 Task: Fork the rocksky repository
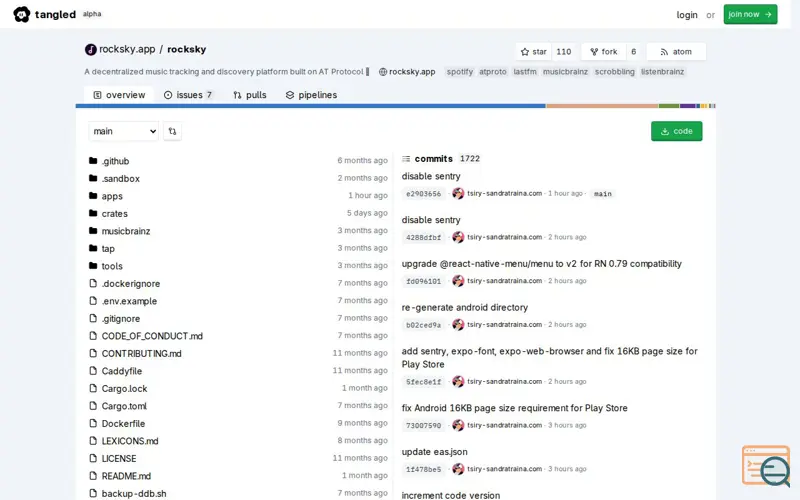coord(604,52)
